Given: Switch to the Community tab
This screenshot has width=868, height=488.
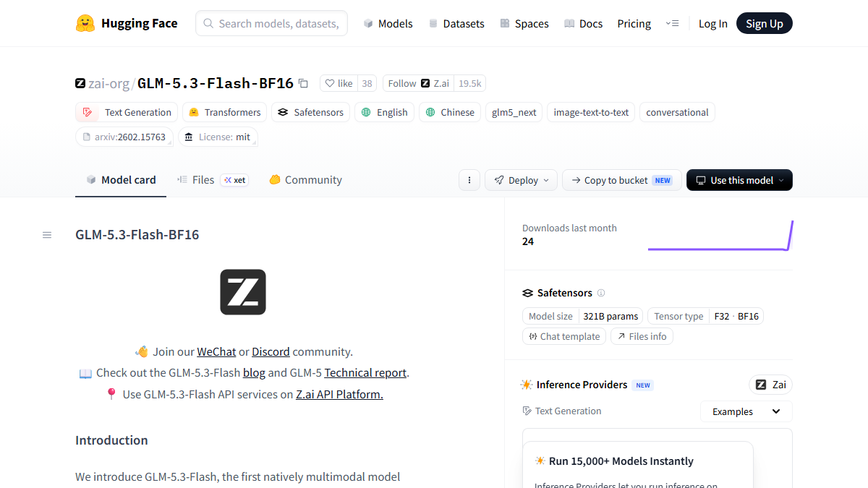Looking at the screenshot, I should pos(305,180).
